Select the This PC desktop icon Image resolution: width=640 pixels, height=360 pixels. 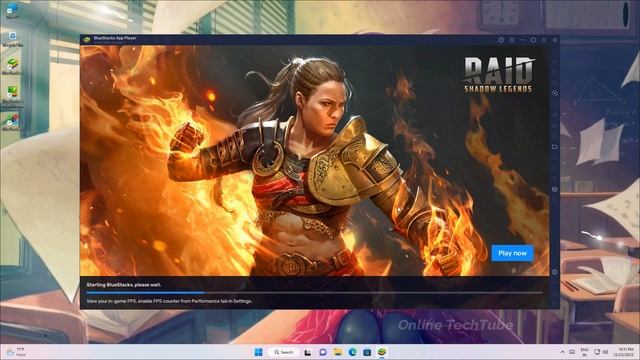(x=12, y=11)
